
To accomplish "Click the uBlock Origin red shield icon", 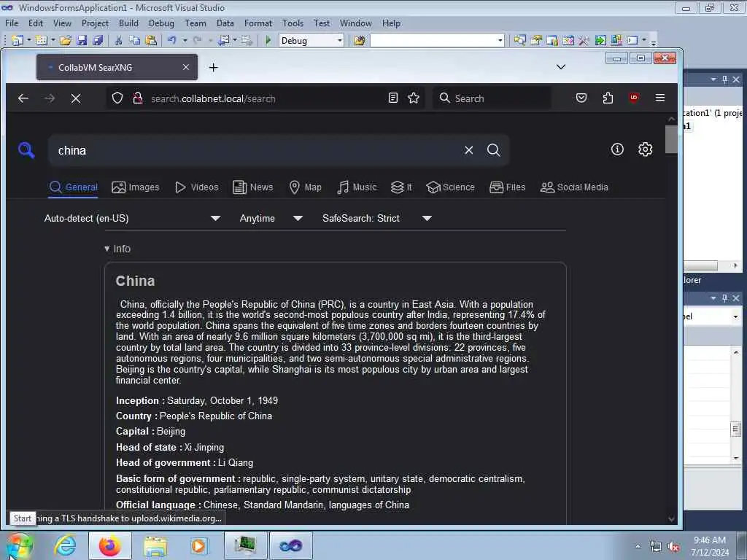I will point(634,98).
